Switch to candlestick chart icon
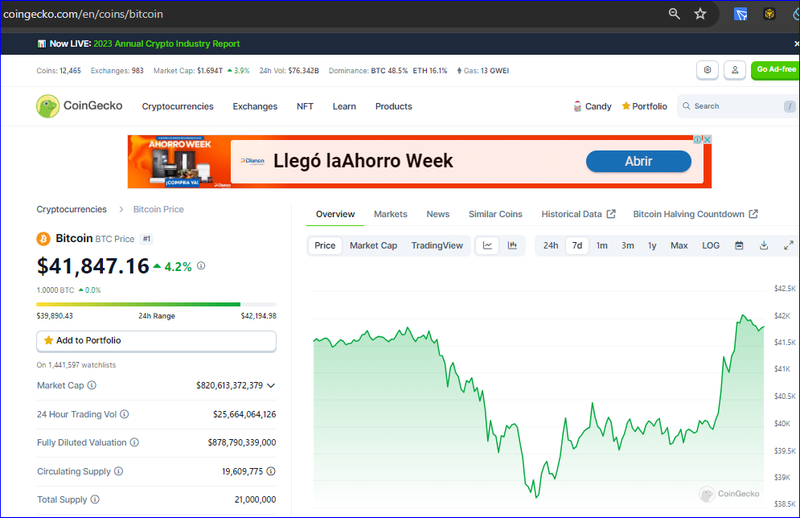This screenshot has height=518, width=800. click(x=512, y=245)
